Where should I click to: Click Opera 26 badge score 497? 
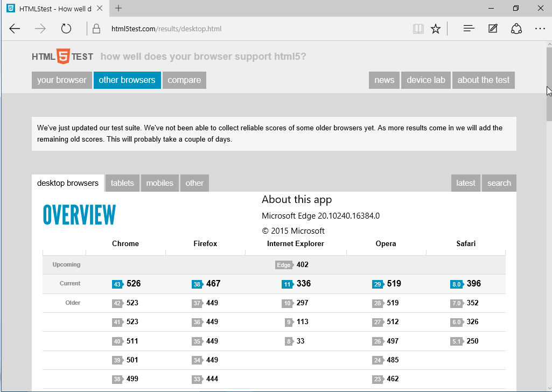[x=378, y=341]
